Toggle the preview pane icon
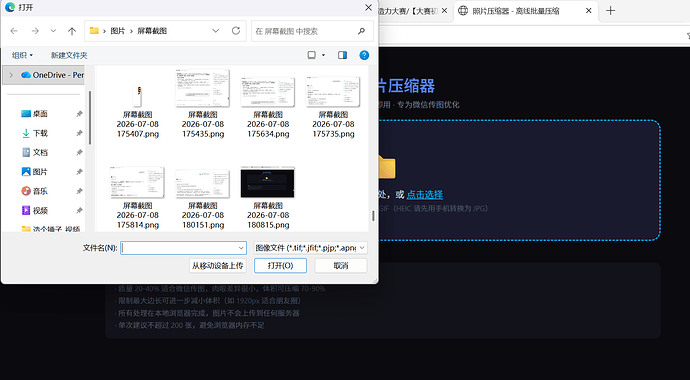The width and height of the screenshot is (690, 380). point(342,55)
